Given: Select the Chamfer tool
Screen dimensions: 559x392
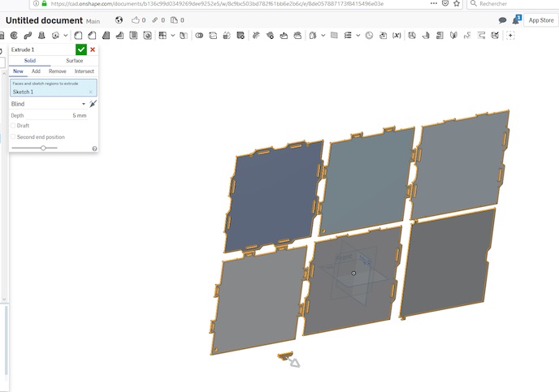Looking at the screenshot, I should click(x=92, y=35).
